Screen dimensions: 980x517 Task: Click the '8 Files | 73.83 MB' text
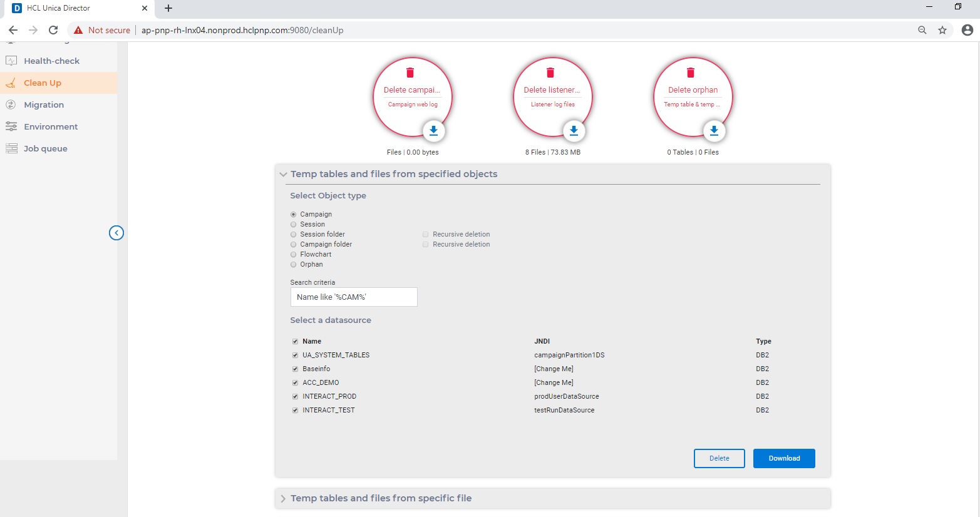click(553, 152)
